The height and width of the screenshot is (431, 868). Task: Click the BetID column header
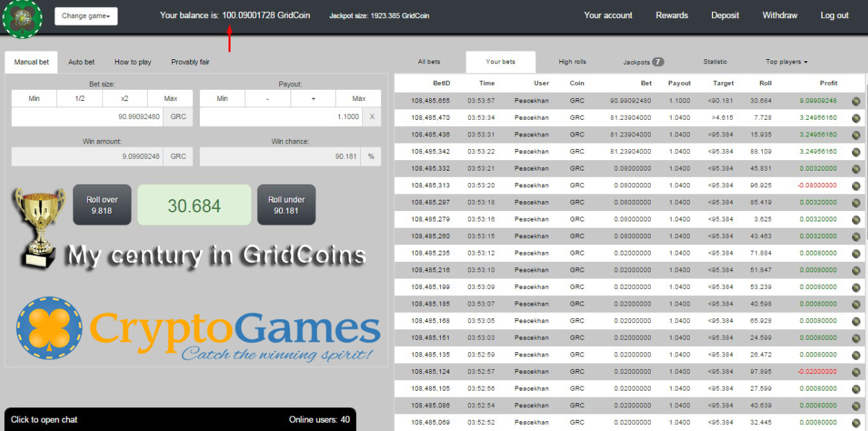(x=442, y=83)
